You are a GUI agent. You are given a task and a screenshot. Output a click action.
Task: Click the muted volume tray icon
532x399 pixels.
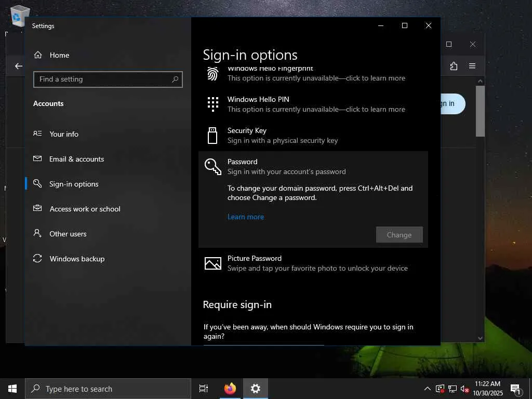(465, 389)
